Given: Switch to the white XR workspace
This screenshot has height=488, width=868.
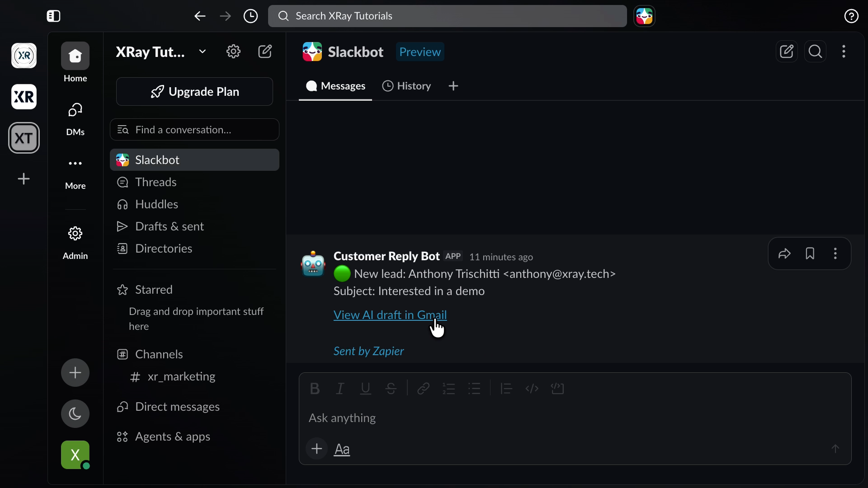Looking at the screenshot, I should pyautogui.click(x=24, y=97).
